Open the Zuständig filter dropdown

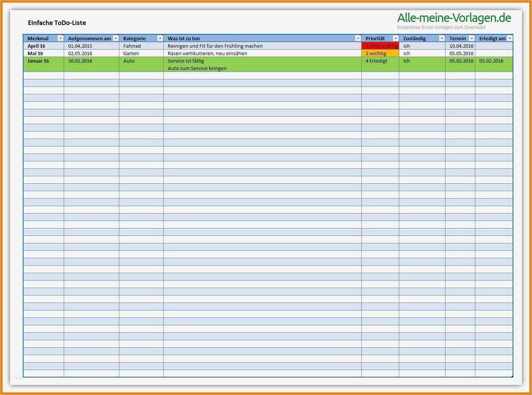(442, 38)
